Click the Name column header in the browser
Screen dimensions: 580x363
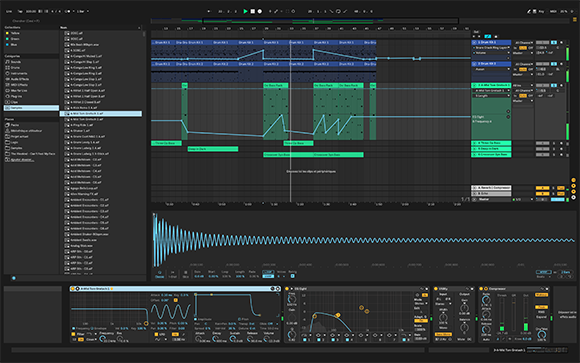[100, 27]
